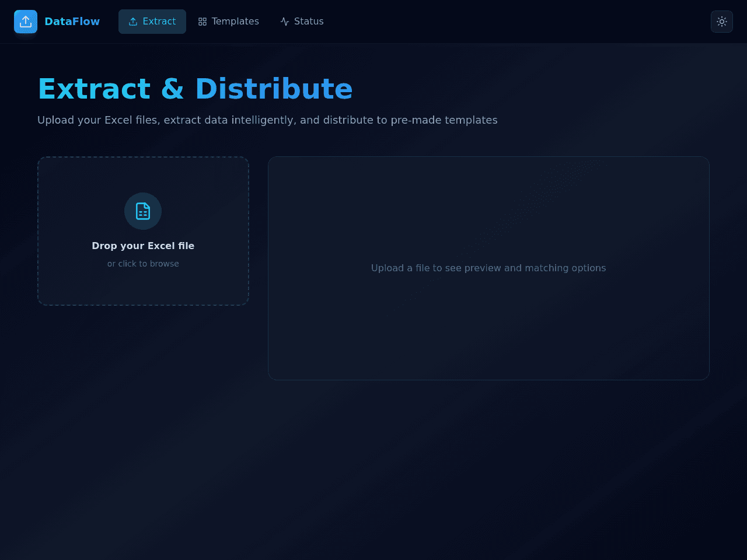Image resolution: width=747 pixels, height=560 pixels.
Task: Click 'Drop your Excel file' text
Action: click(143, 246)
